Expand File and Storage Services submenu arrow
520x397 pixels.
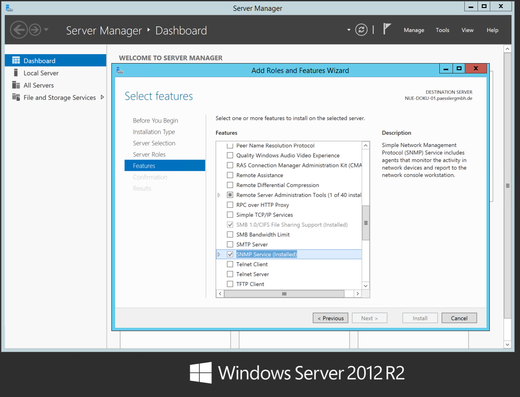click(102, 97)
